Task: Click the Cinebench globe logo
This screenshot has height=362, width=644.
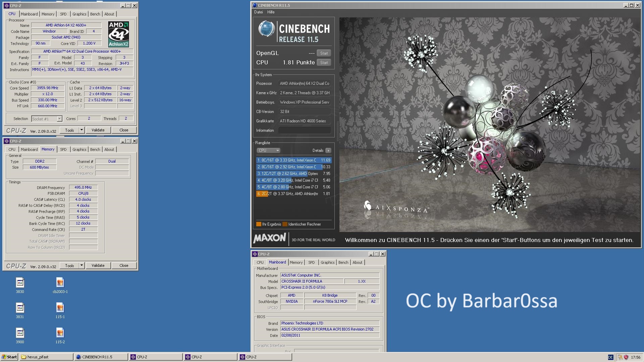Action: [x=266, y=29]
